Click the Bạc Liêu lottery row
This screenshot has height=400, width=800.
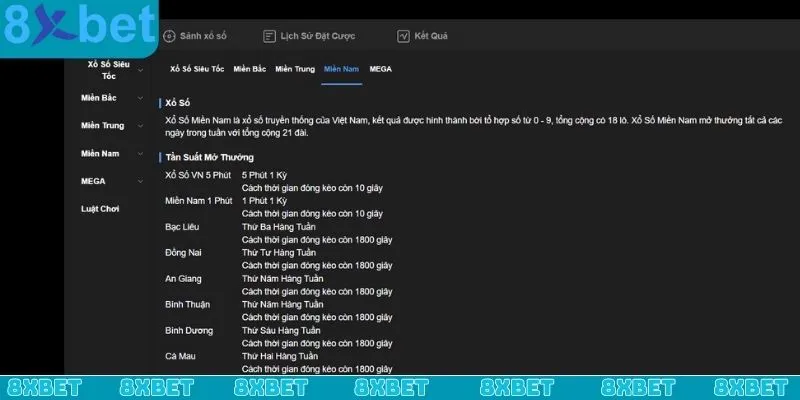tap(182, 227)
